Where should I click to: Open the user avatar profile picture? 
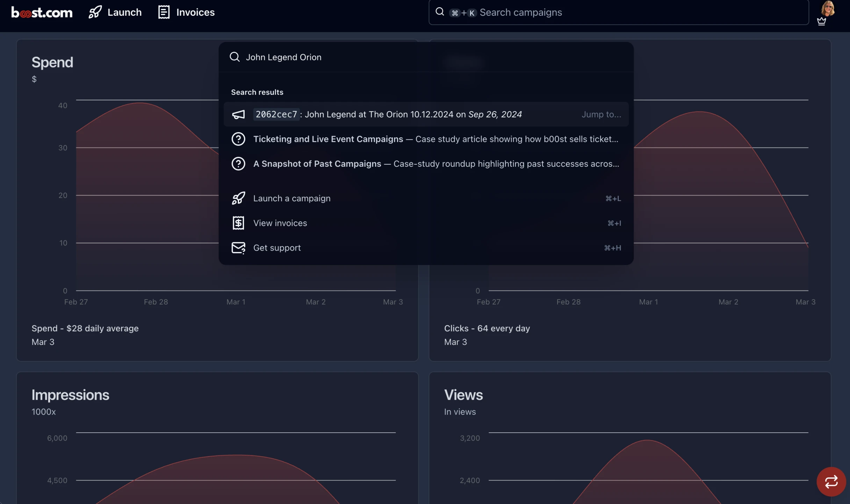[828, 8]
